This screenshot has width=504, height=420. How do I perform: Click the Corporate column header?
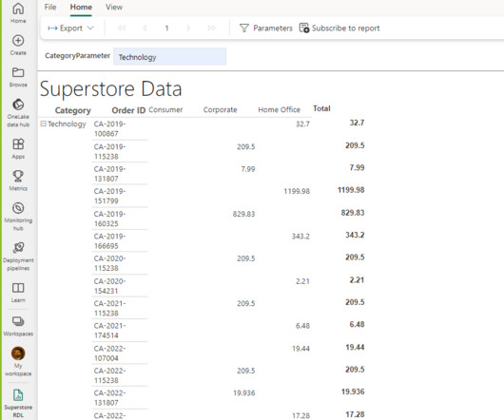221,110
